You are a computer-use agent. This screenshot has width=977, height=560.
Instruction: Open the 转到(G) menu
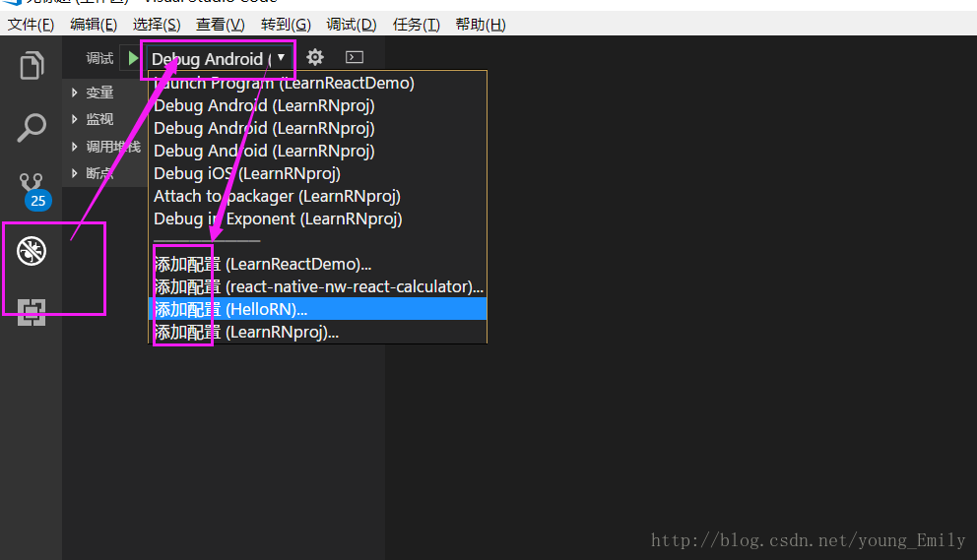point(286,25)
